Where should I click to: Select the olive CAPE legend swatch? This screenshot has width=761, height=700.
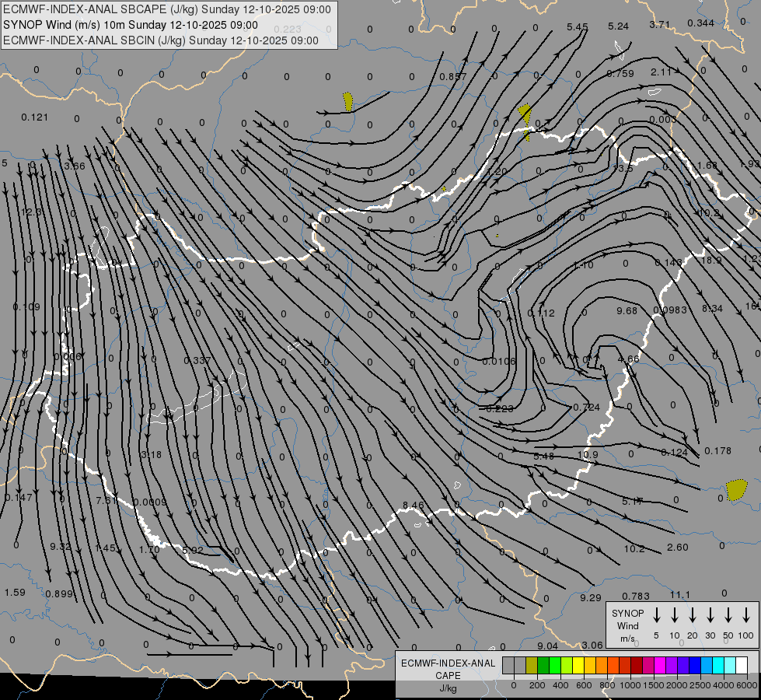(x=532, y=666)
